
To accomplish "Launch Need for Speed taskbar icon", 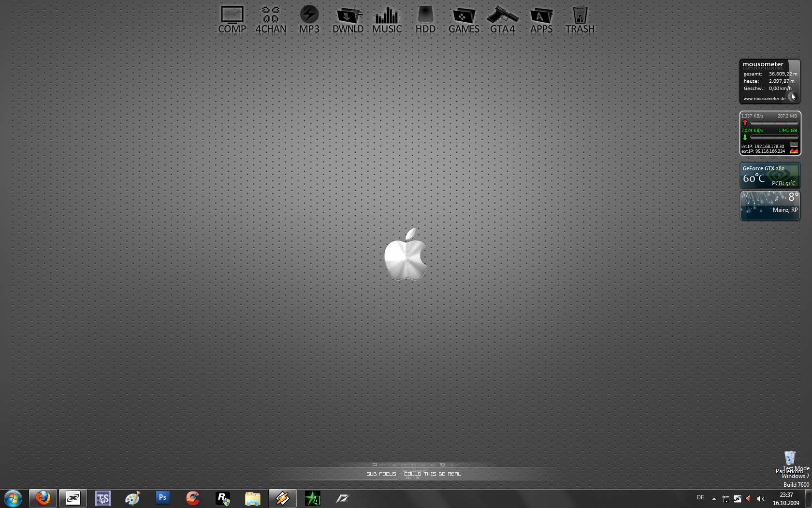I will point(343,498).
